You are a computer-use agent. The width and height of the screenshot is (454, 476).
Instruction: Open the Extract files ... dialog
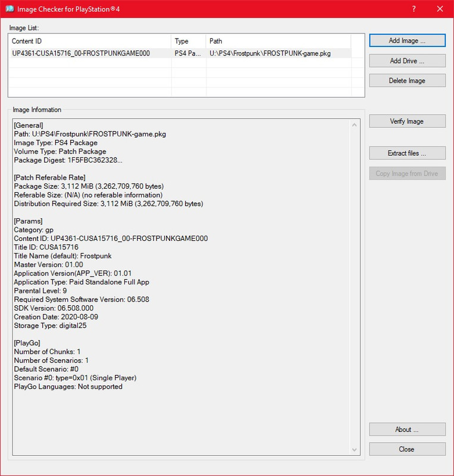coord(407,154)
